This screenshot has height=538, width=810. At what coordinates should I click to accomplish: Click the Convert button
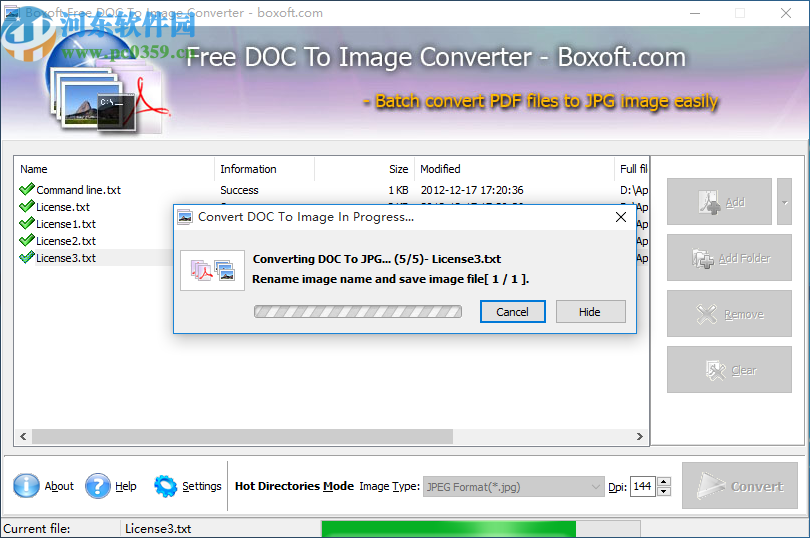pyautogui.click(x=740, y=486)
